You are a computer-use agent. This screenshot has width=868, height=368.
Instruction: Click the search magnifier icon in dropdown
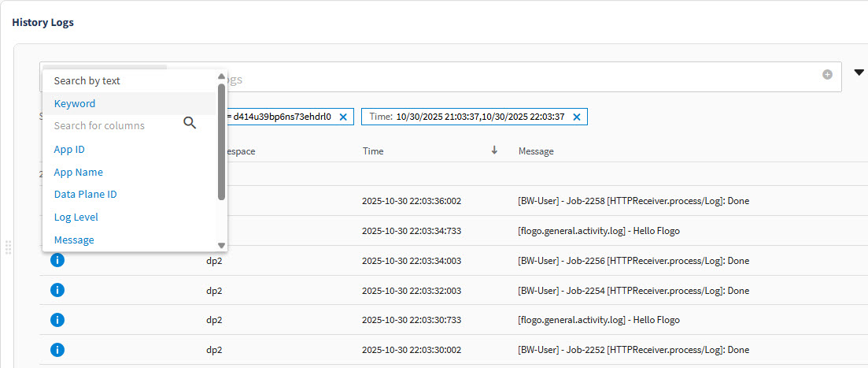[x=190, y=123]
